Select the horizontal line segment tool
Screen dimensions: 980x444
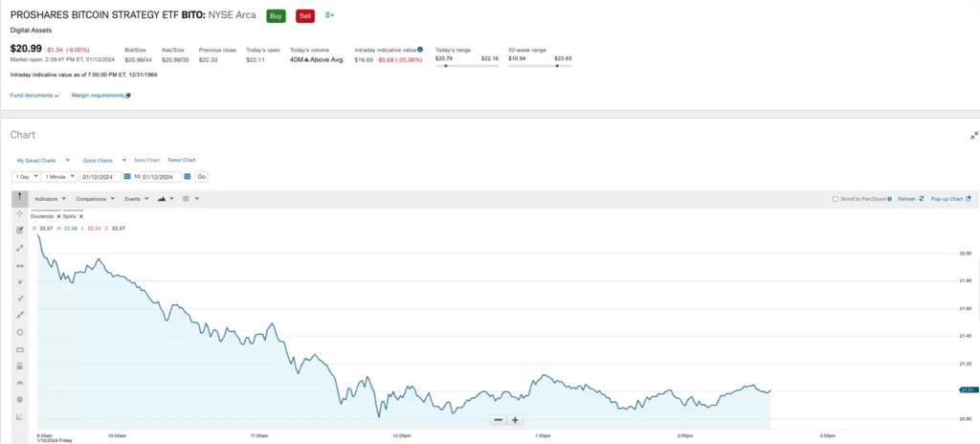19,265
